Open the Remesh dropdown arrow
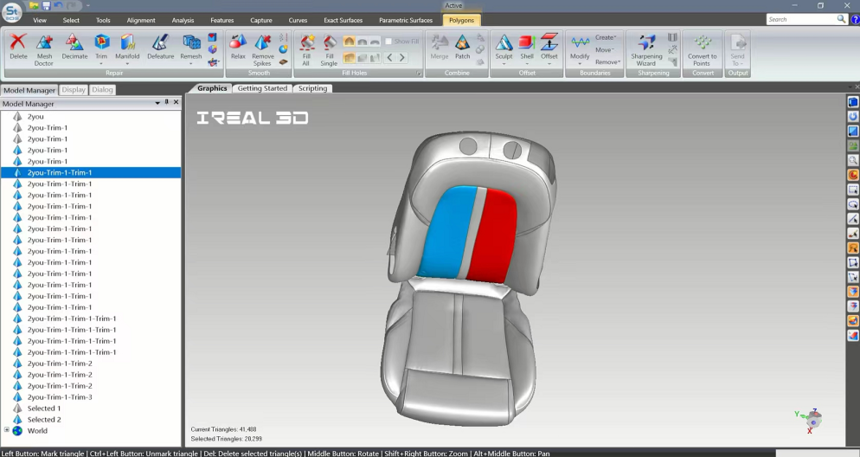The height and width of the screenshot is (457, 860). coord(191,64)
